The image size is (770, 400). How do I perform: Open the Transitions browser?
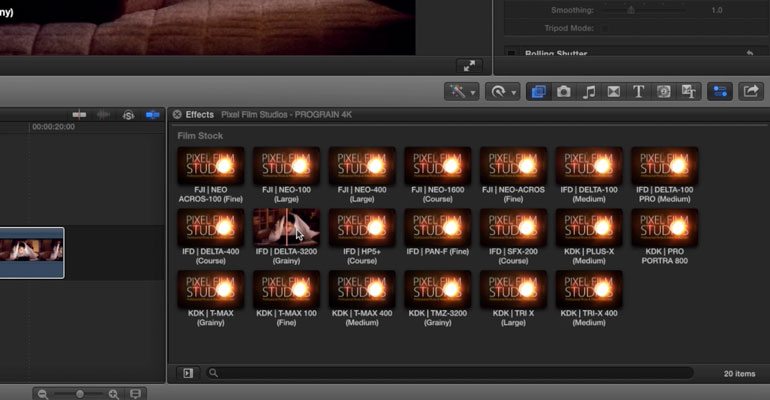[x=614, y=92]
